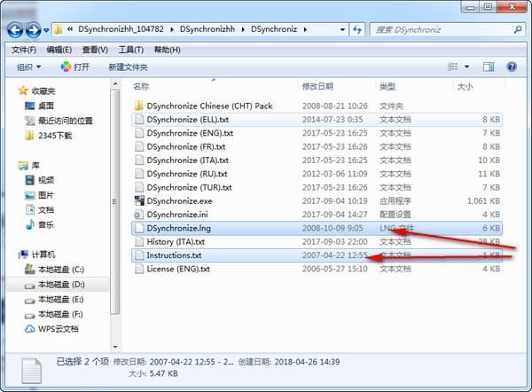This screenshot has height=392, width=532.
Task: Open DSynchronize.exe application file
Action: coord(179,200)
